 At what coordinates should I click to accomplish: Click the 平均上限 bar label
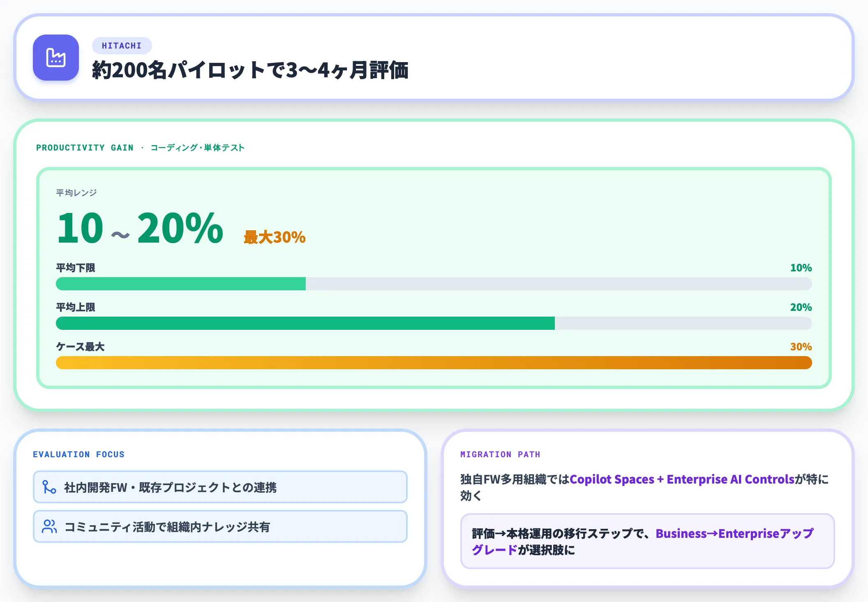click(76, 308)
